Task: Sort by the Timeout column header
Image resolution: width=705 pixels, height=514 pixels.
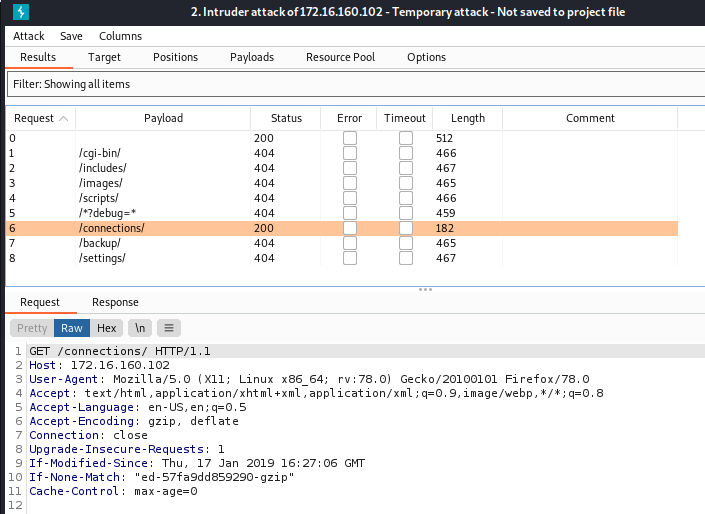Action: [x=405, y=118]
